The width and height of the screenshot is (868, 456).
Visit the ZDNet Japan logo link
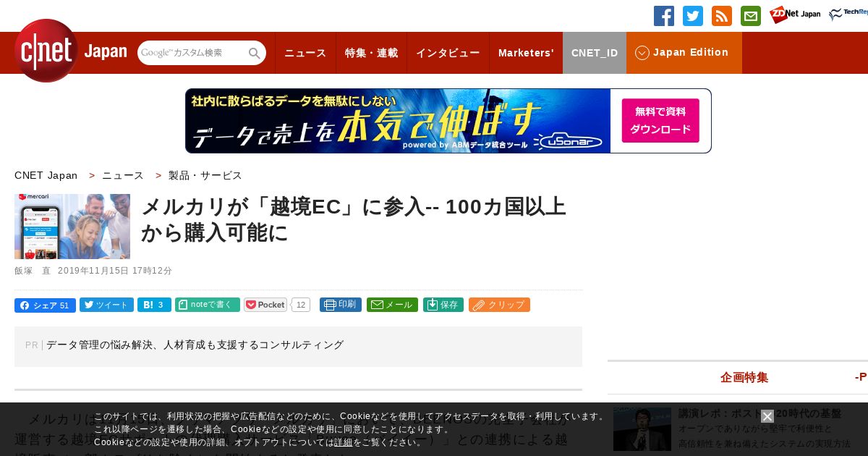tap(795, 14)
